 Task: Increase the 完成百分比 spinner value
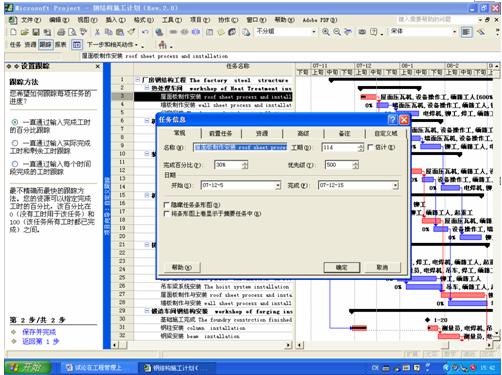point(245,163)
